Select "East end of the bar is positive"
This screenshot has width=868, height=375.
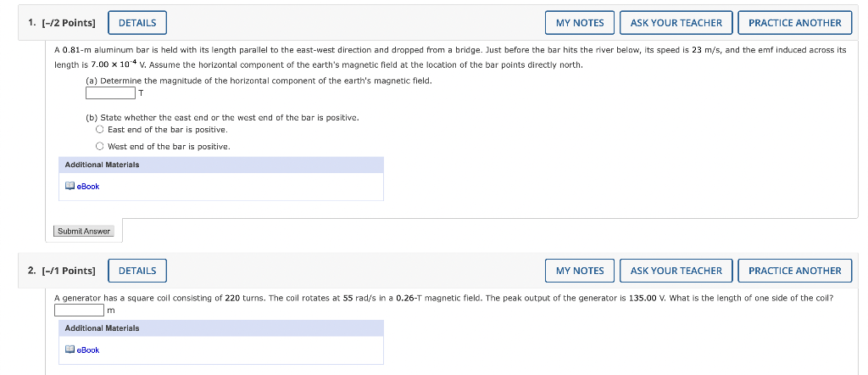coord(100,130)
